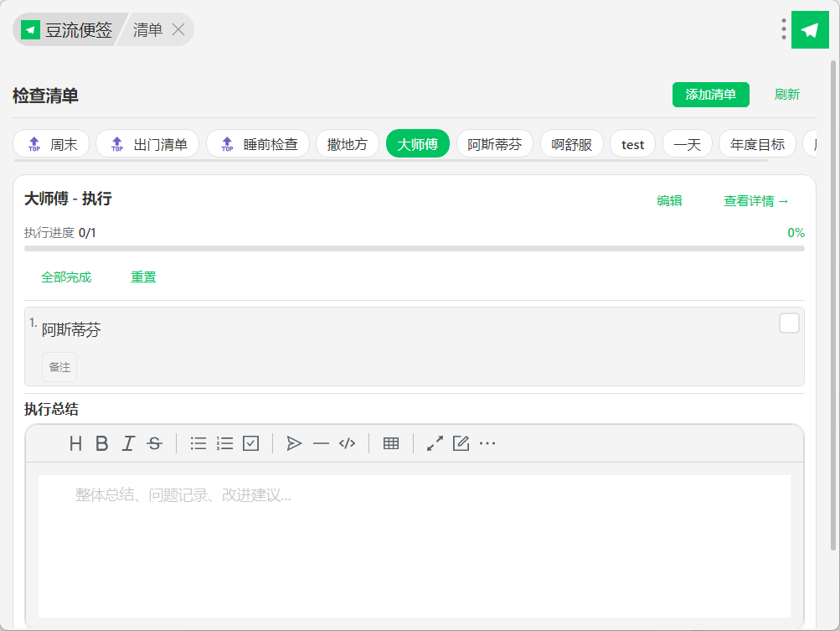Open the vertical dots menu at top right
The image size is (840, 631).
(x=784, y=29)
